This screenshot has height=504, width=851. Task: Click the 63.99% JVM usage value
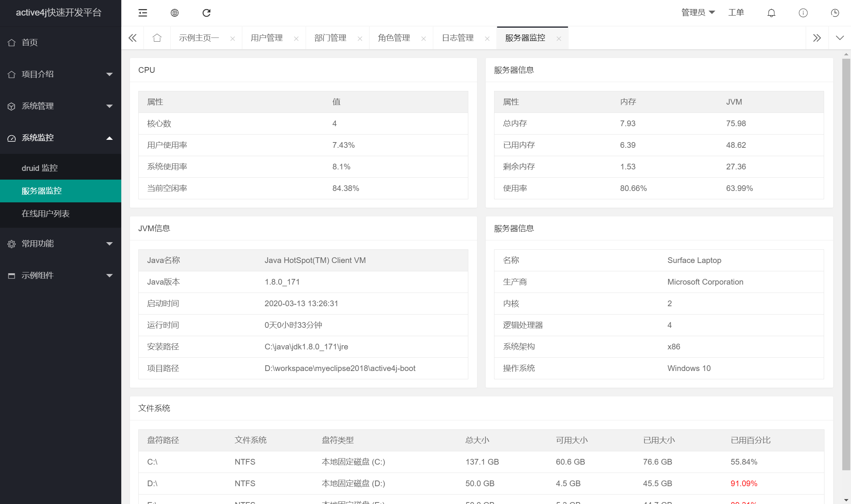[x=739, y=188]
